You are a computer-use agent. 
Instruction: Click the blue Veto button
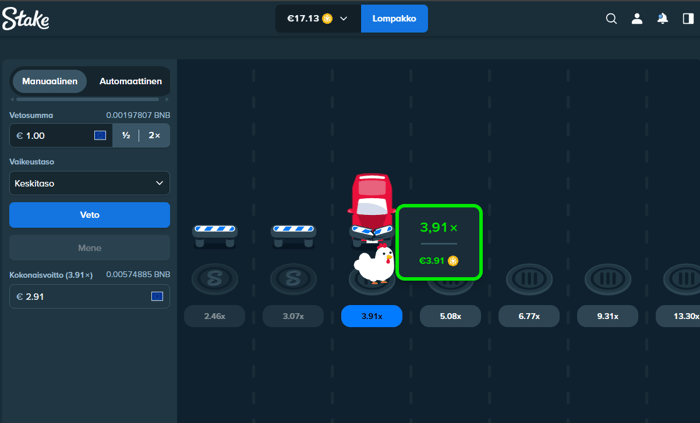[x=89, y=215]
